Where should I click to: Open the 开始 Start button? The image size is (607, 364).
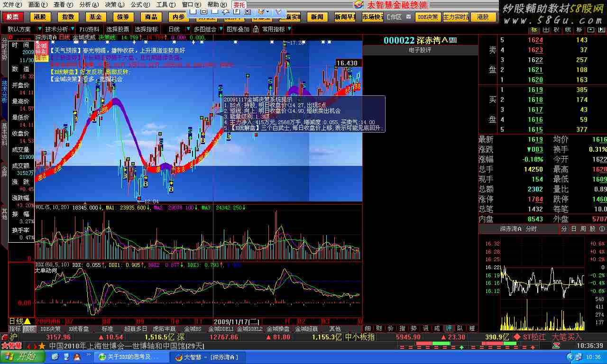pyautogui.click(x=23, y=357)
